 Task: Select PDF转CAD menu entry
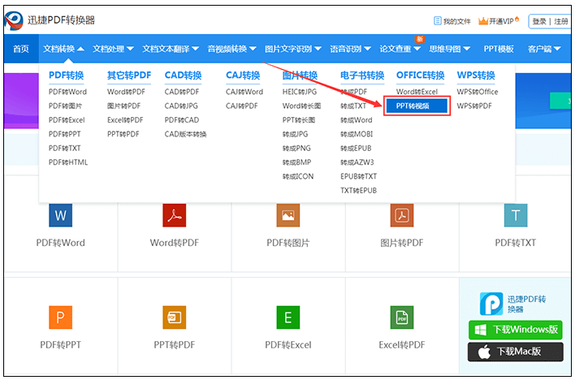tap(181, 120)
